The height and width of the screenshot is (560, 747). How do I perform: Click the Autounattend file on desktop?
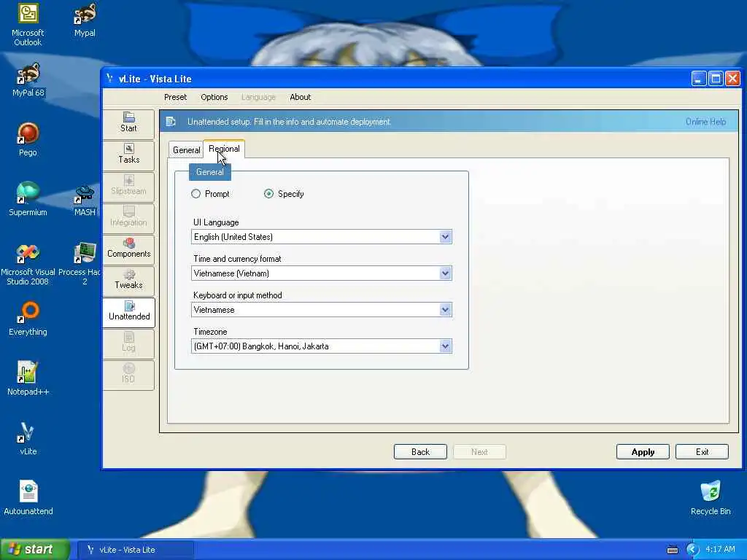[28, 498]
